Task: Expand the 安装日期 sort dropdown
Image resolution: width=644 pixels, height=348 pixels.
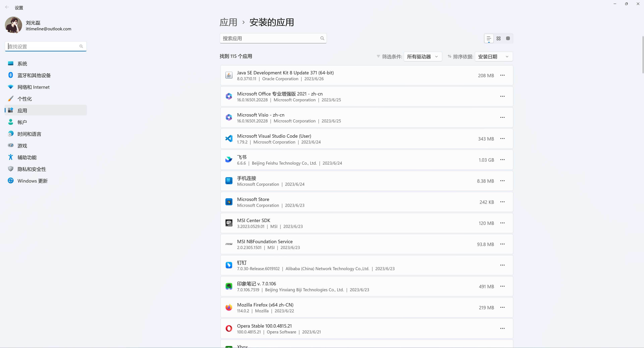Action: [x=494, y=57]
